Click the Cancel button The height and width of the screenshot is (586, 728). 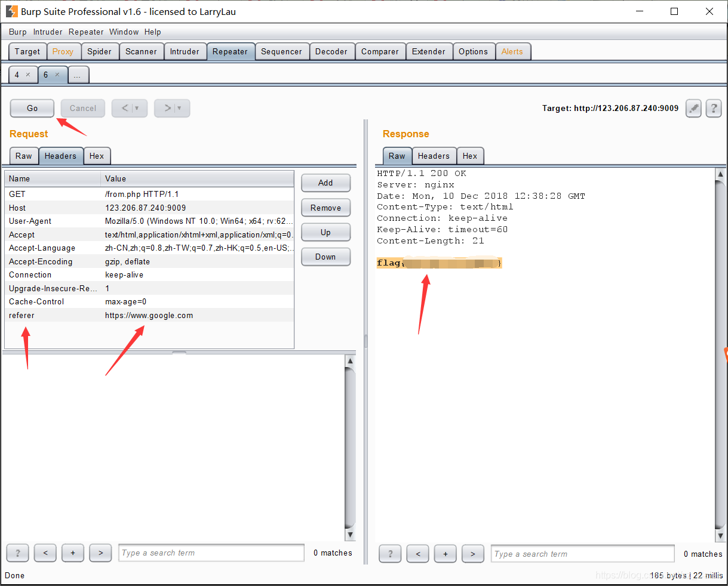tap(83, 108)
